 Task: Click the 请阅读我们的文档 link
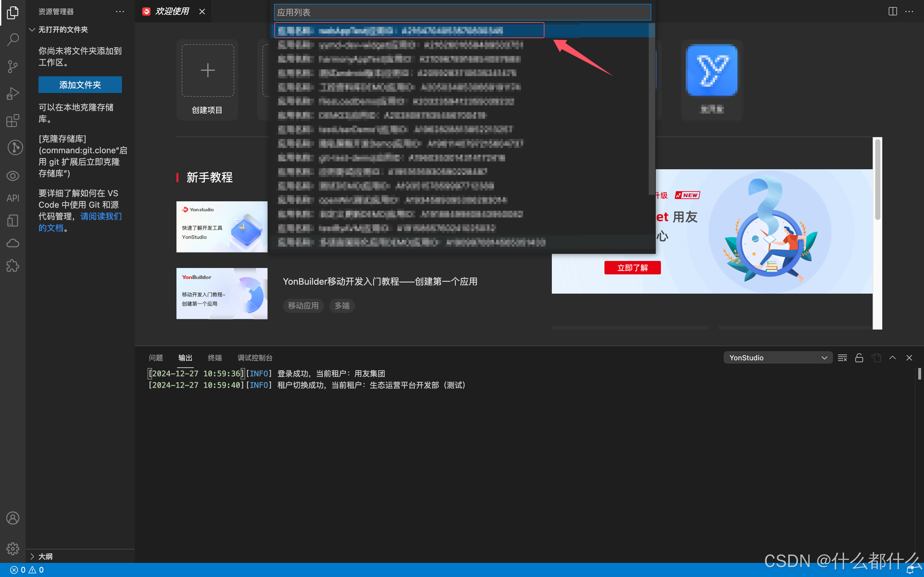pos(101,216)
